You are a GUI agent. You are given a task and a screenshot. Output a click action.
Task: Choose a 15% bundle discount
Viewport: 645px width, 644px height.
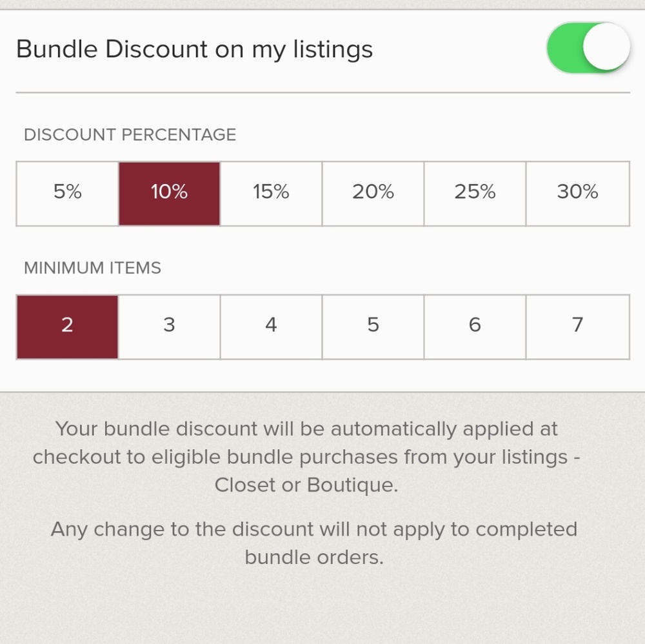pos(271,193)
